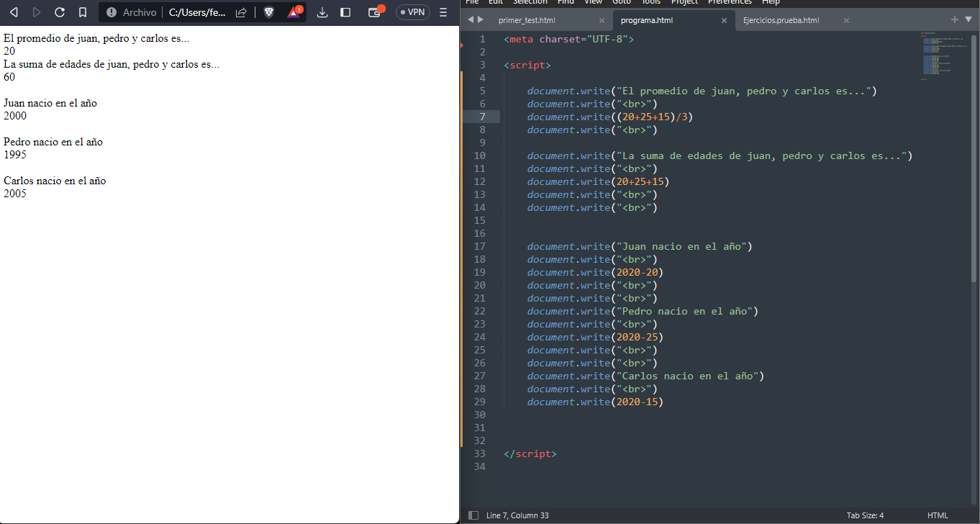Close the programa.html tab

point(724,20)
